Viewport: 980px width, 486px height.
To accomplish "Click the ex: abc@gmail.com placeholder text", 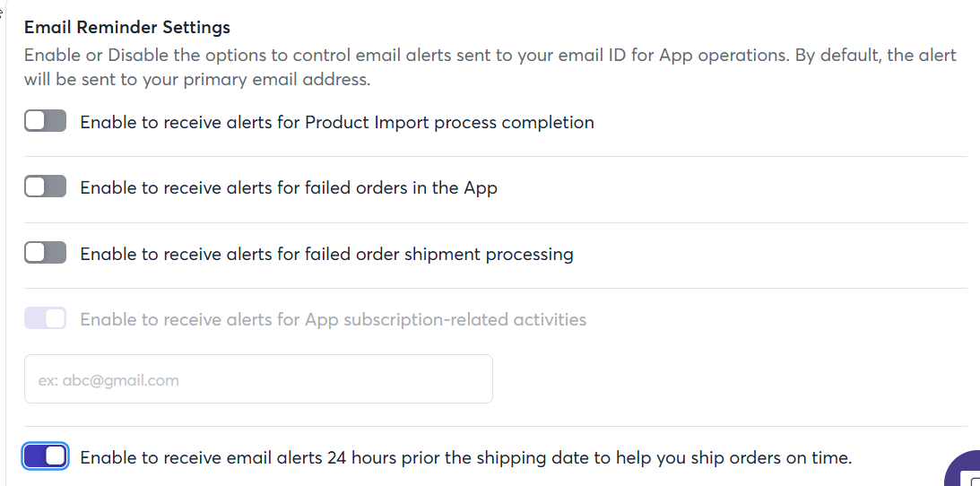I will (x=108, y=380).
